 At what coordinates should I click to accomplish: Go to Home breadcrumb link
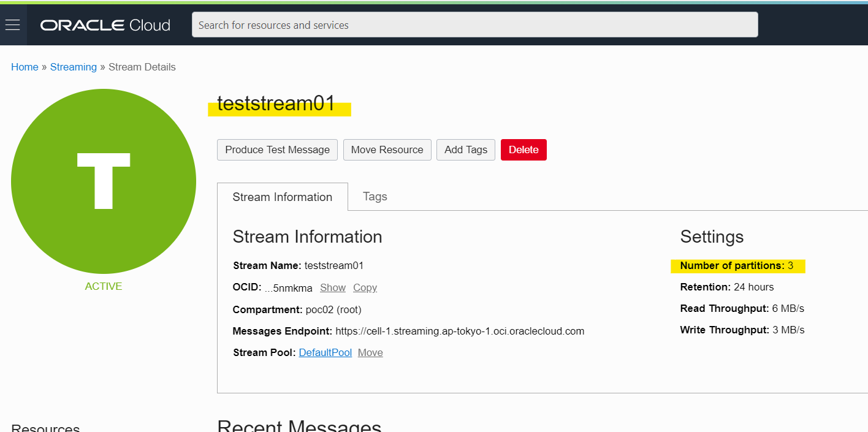point(25,67)
